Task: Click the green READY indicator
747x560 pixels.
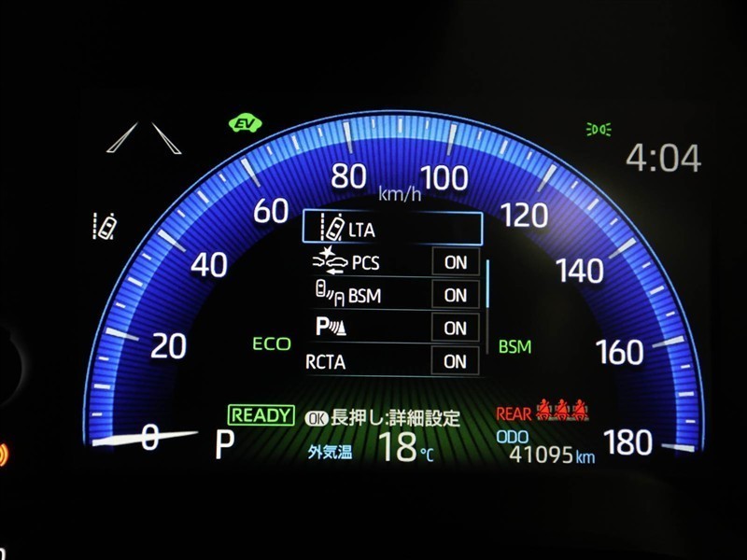Action: click(x=261, y=415)
